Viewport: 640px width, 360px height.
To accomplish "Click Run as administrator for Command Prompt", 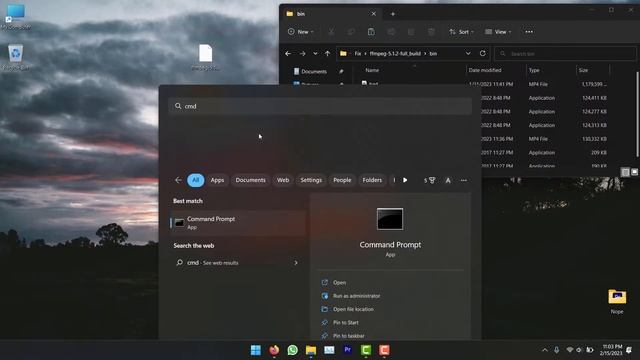I will 356,296.
